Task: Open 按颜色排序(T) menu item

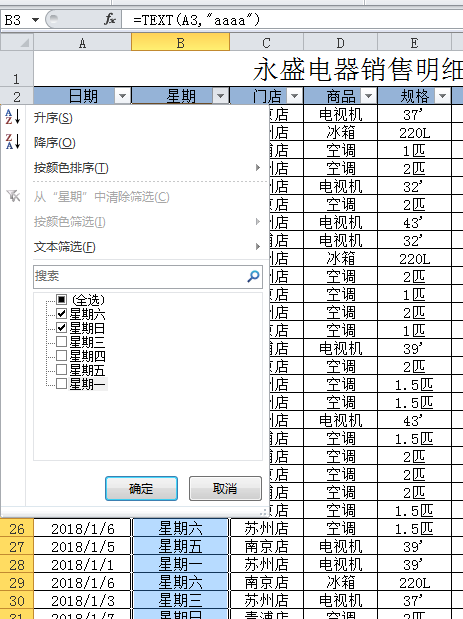Action: click(147, 167)
